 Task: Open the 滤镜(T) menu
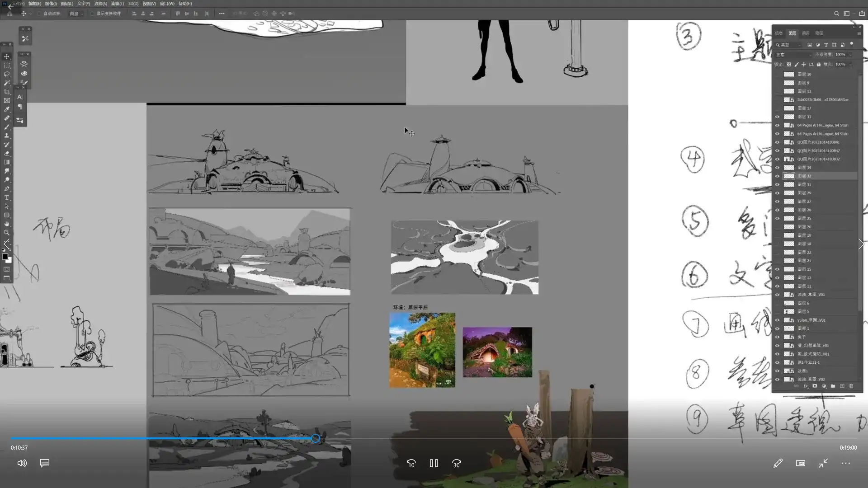[x=118, y=4]
